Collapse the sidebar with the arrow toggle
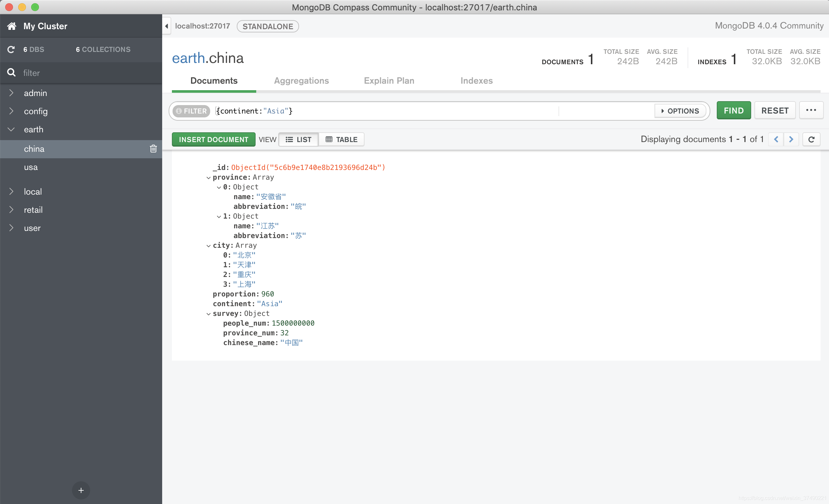Screen dimensions: 829x504 click(x=166, y=26)
